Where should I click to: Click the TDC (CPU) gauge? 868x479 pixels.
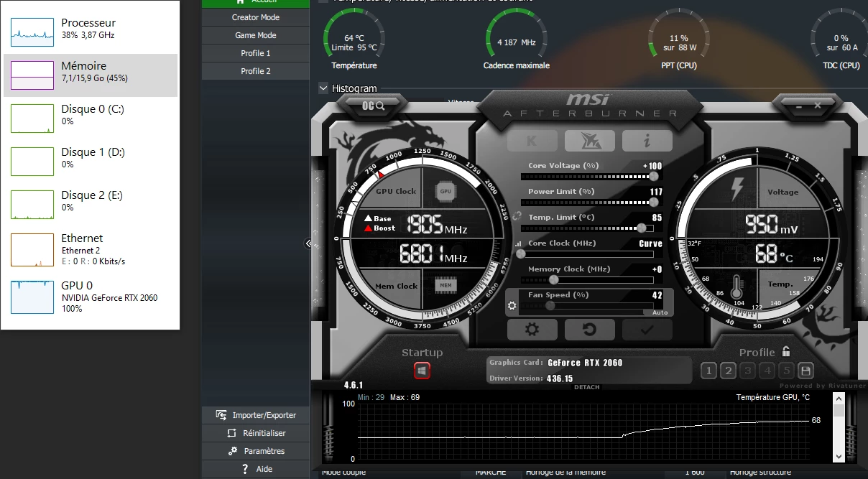pos(841,39)
